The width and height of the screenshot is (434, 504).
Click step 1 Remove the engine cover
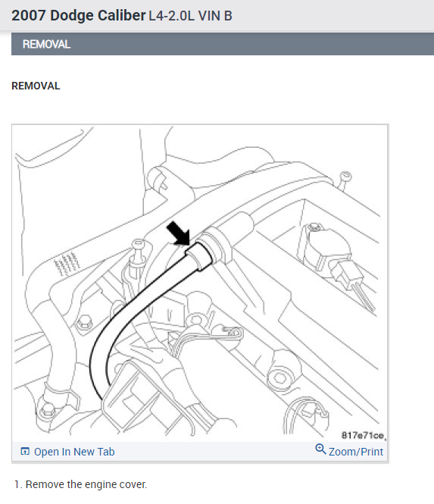click(x=80, y=484)
